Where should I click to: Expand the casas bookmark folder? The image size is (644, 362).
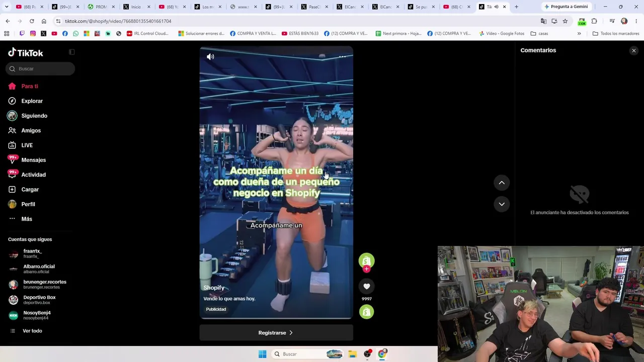pos(539,34)
